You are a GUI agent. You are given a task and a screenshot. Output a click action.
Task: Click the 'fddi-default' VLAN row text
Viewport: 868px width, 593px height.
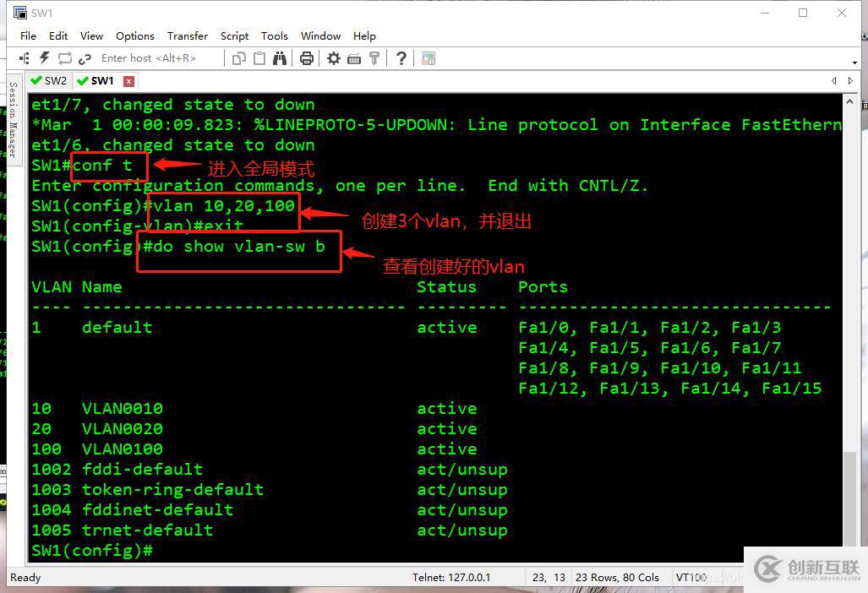(x=142, y=470)
